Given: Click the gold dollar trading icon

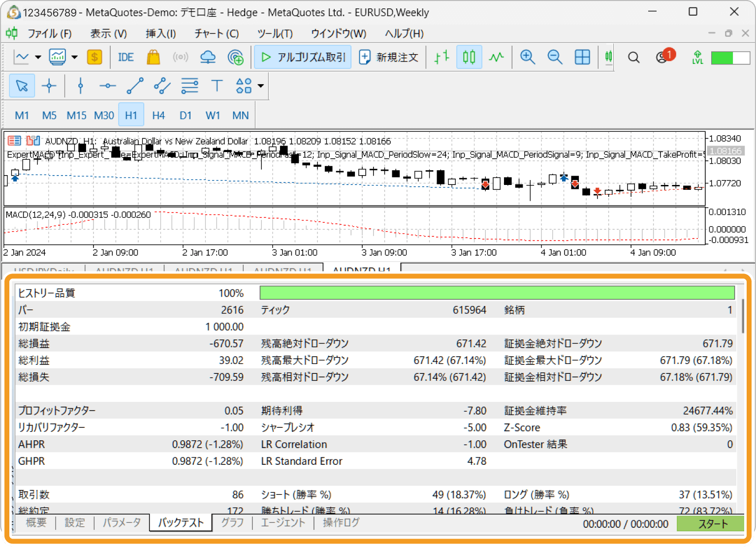Looking at the screenshot, I should click(94, 58).
